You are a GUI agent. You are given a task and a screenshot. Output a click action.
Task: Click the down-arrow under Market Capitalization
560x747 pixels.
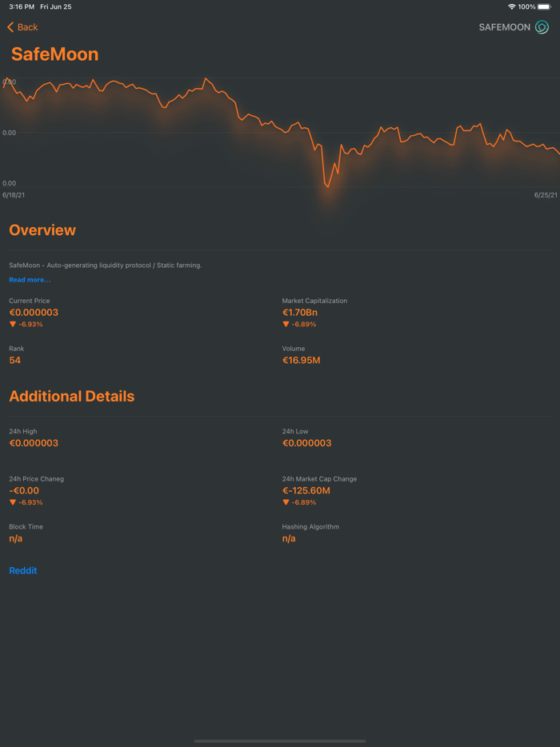pyautogui.click(x=286, y=324)
